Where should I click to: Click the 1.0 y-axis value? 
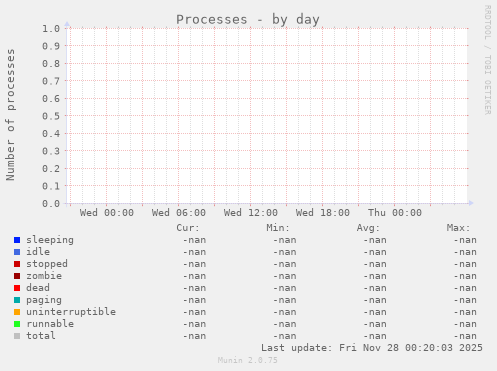click(51, 29)
